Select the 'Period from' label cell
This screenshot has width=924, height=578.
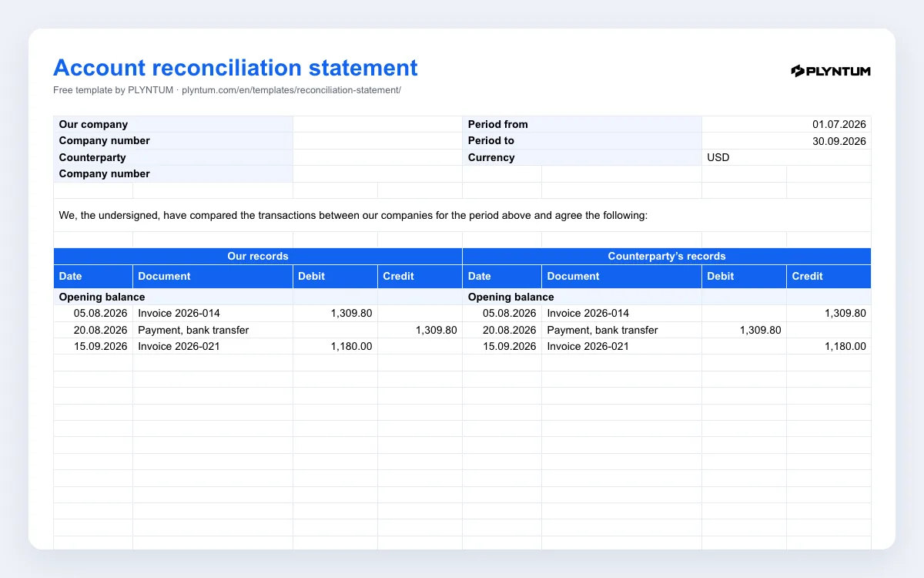[582, 124]
